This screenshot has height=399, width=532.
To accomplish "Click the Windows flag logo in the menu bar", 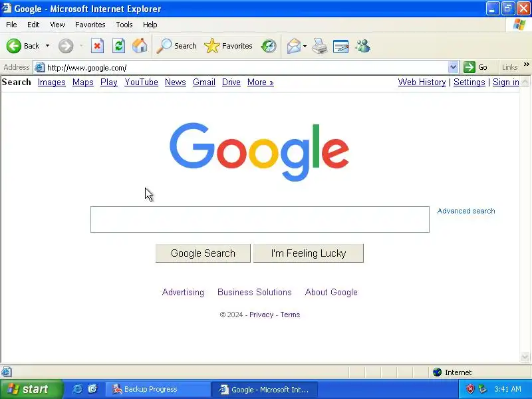I will point(519,25).
